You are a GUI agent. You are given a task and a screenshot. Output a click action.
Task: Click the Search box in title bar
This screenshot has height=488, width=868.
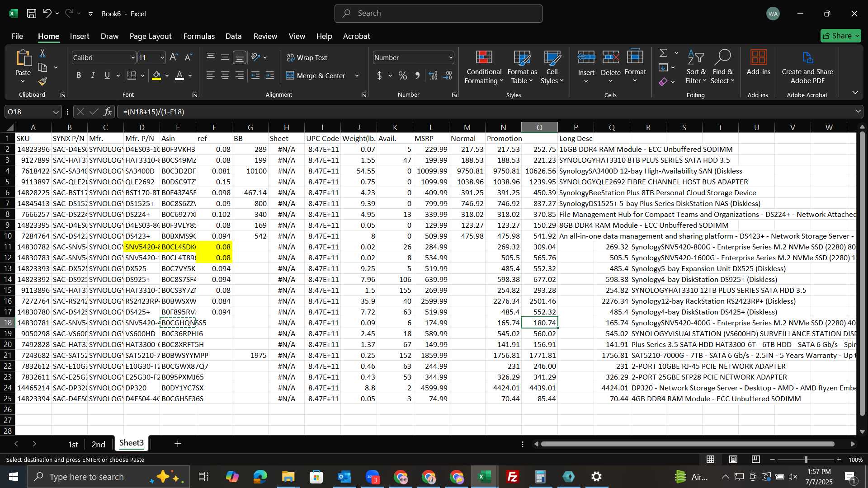click(438, 14)
